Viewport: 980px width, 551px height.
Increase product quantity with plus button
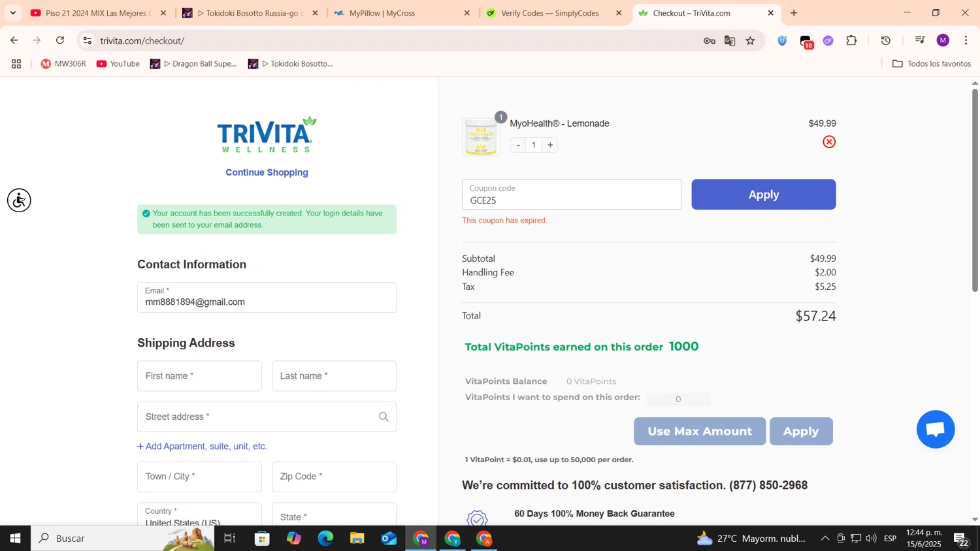point(550,145)
